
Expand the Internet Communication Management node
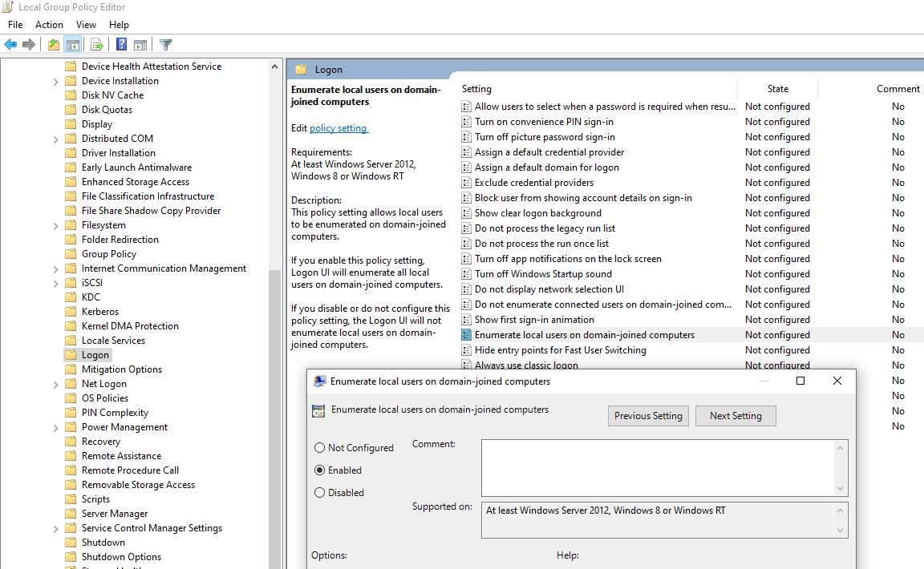pyautogui.click(x=55, y=268)
